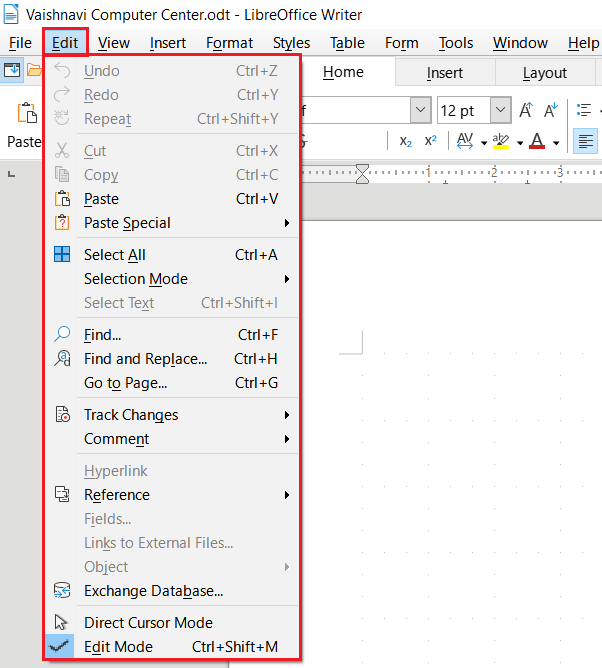Viewport: 602px width, 668px height.
Task: Open the Form menu
Action: click(402, 43)
